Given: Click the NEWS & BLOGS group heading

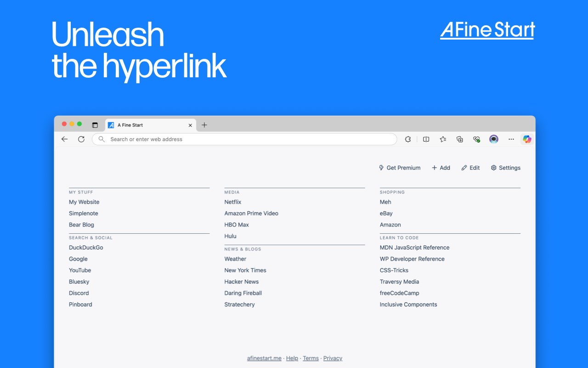Looking at the screenshot, I should point(243,249).
